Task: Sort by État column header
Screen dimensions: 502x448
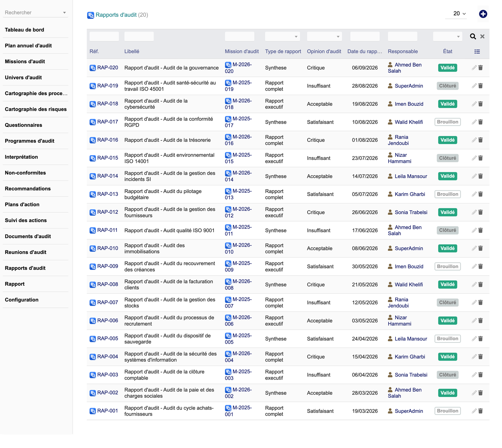Action: (x=448, y=51)
